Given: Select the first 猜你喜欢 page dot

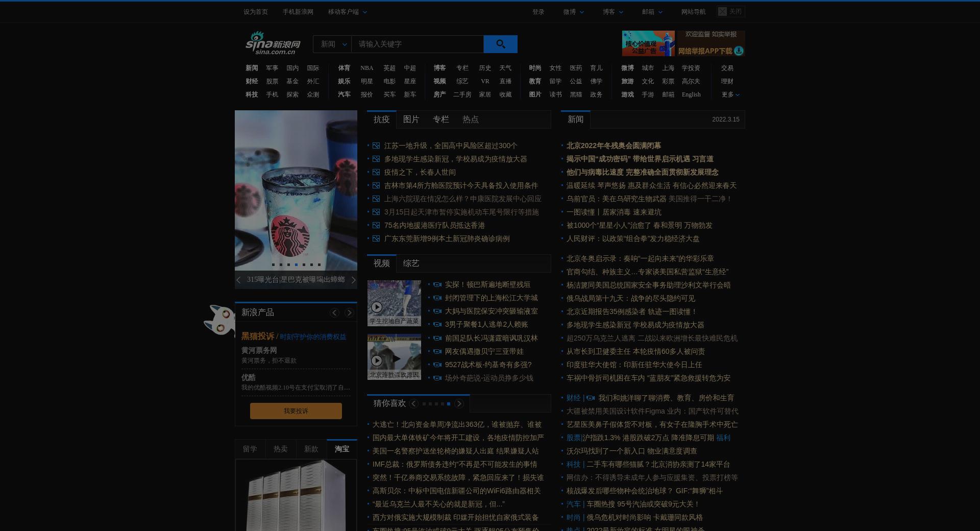Looking at the screenshot, I should [x=424, y=404].
